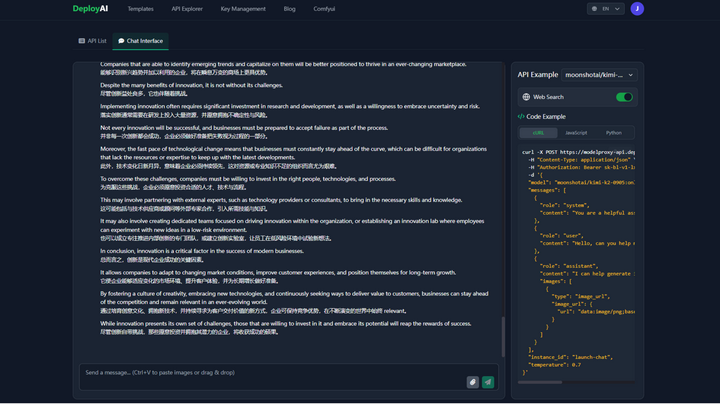Open the Templates page

pyautogui.click(x=141, y=9)
